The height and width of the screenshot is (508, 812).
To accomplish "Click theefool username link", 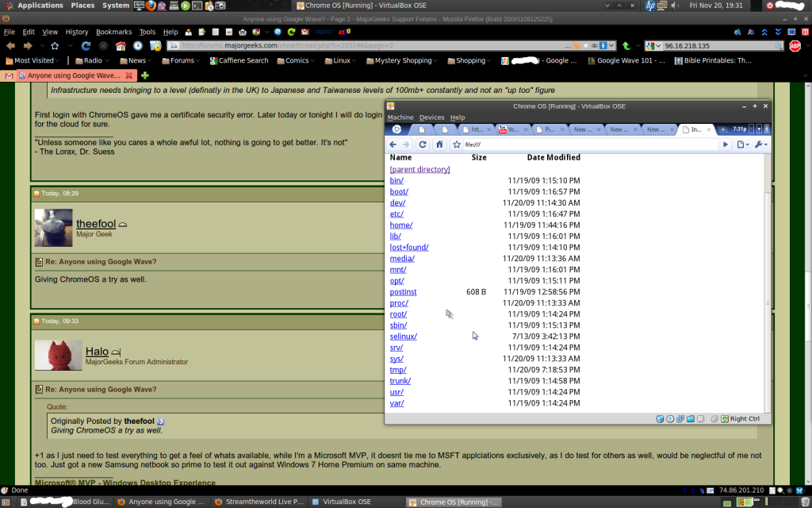I will coord(96,225).
